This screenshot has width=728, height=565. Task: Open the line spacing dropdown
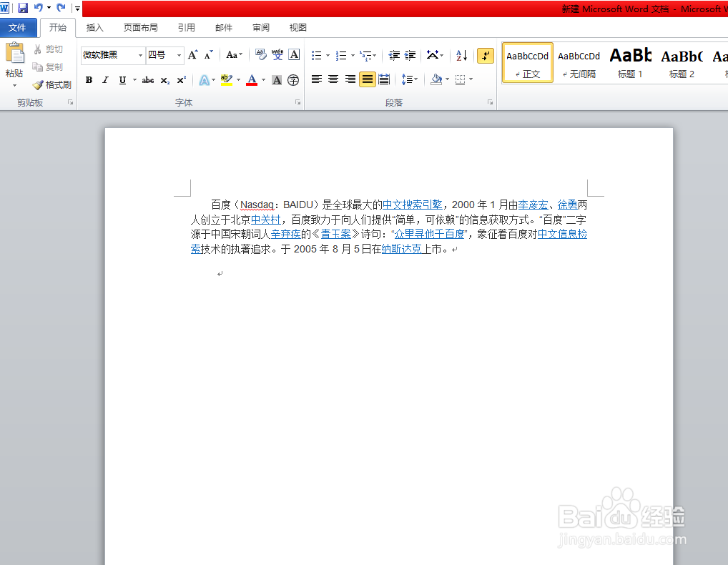(410, 79)
